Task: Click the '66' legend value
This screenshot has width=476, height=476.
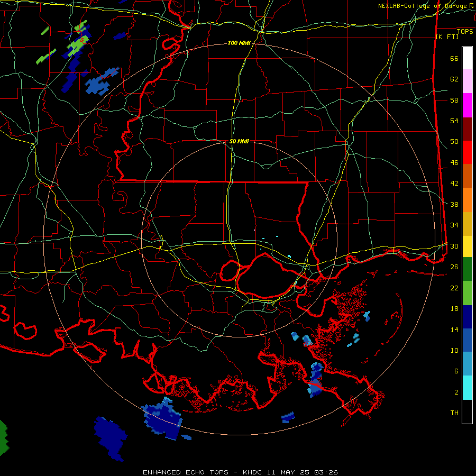Action: (x=454, y=59)
